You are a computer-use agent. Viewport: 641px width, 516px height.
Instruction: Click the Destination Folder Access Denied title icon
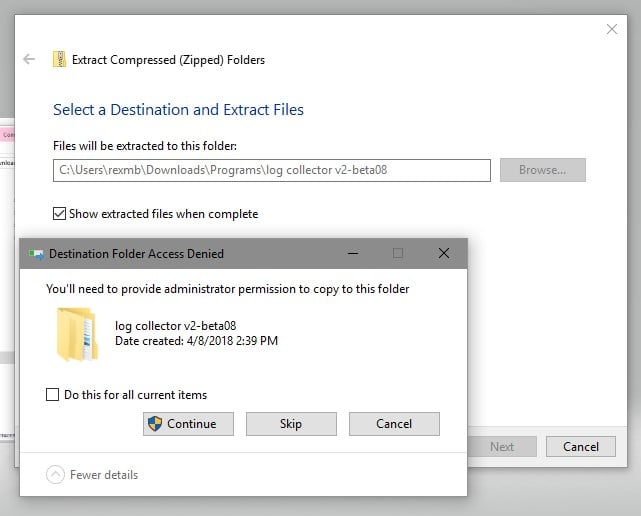[x=36, y=254]
